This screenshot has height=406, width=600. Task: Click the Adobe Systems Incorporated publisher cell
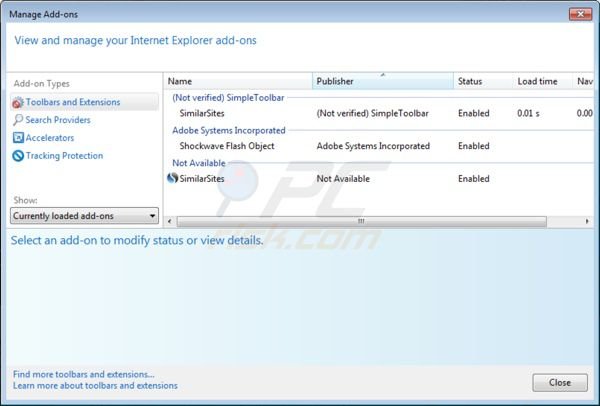tap(373, 146)
